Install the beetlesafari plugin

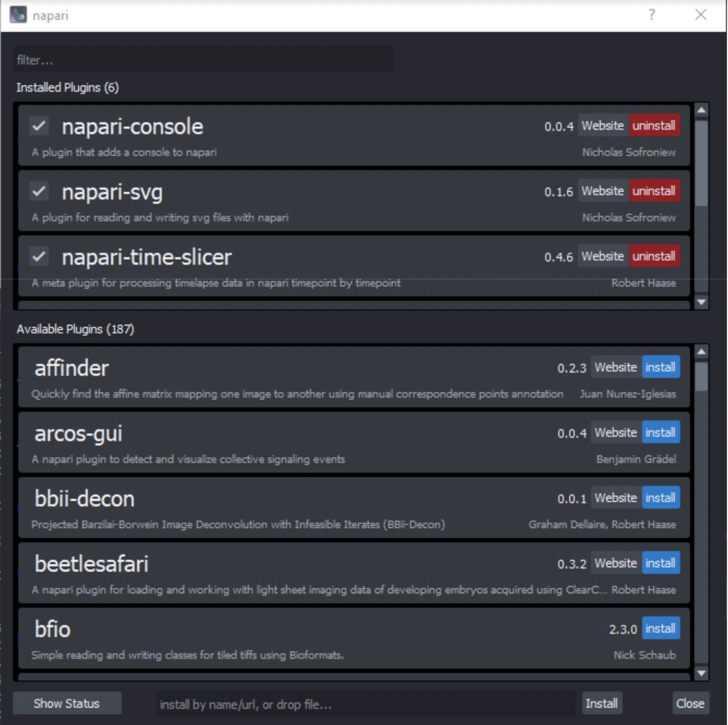pos(661,563)
